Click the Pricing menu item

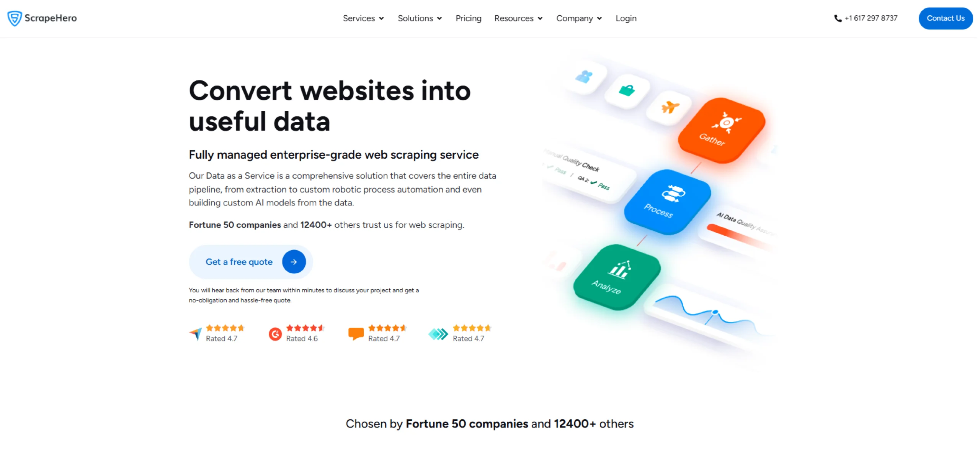[469, 18]
